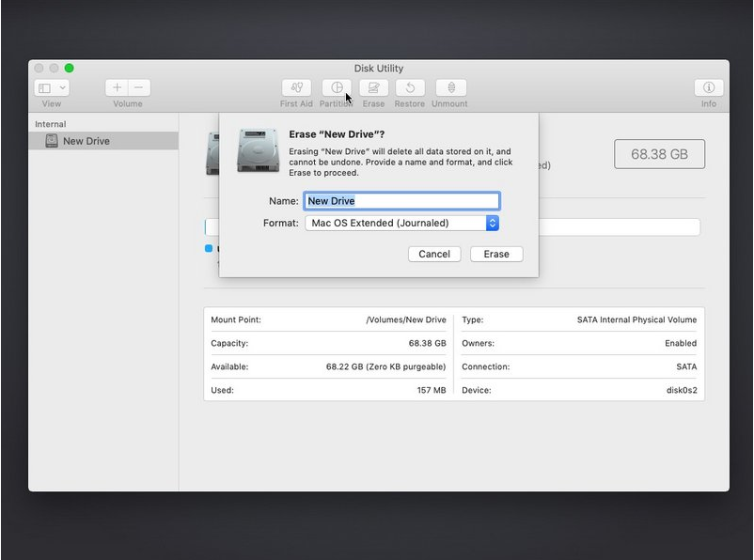
Task: Click the Unmount toolbar icon
Action: pos(449,87)
